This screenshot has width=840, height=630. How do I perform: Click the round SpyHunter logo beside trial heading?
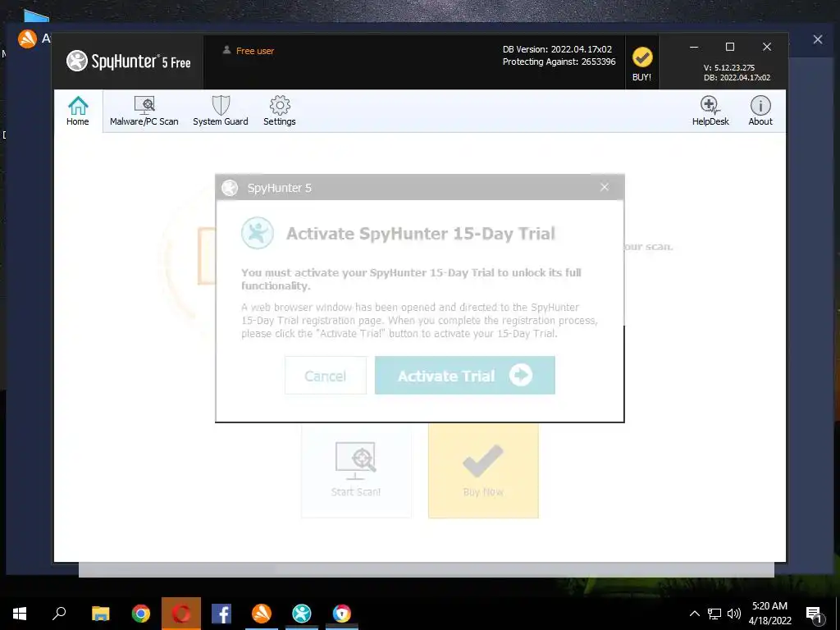pos(257,233)
